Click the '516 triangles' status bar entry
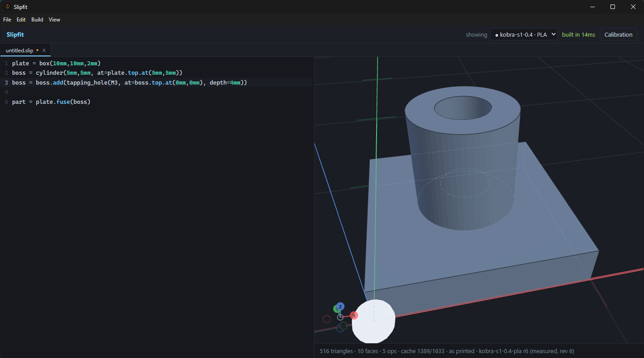This screenshot has height=358, width=644. point(337,351)
